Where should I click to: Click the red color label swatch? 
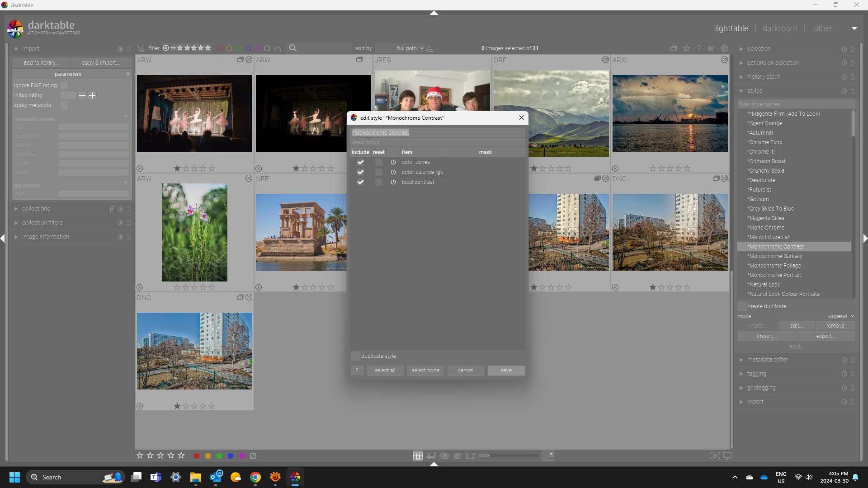tap(197, 456)
